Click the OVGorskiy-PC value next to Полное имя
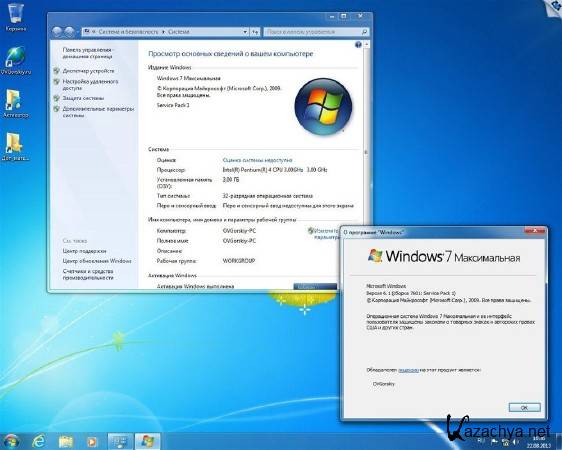562x450 pixels. click(x=239, y=241)
